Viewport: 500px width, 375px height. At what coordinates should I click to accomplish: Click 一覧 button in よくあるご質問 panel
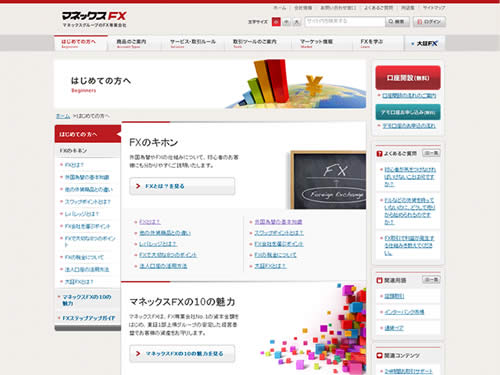click(x=431, y=153)
